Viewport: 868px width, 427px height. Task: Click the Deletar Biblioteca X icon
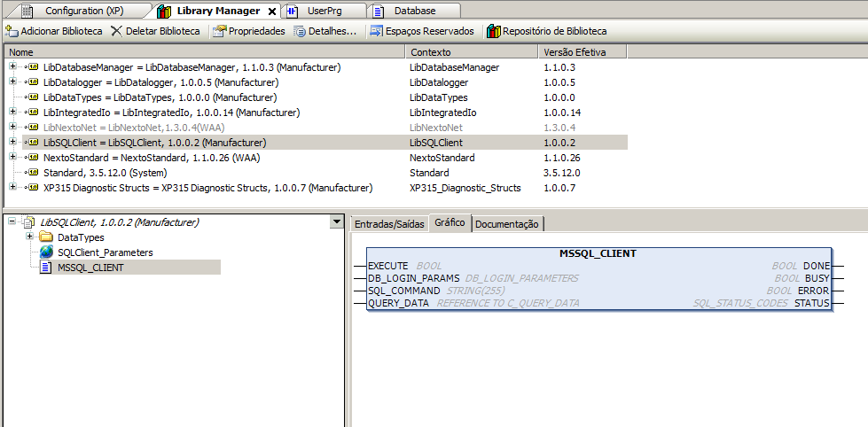(118, 31)
